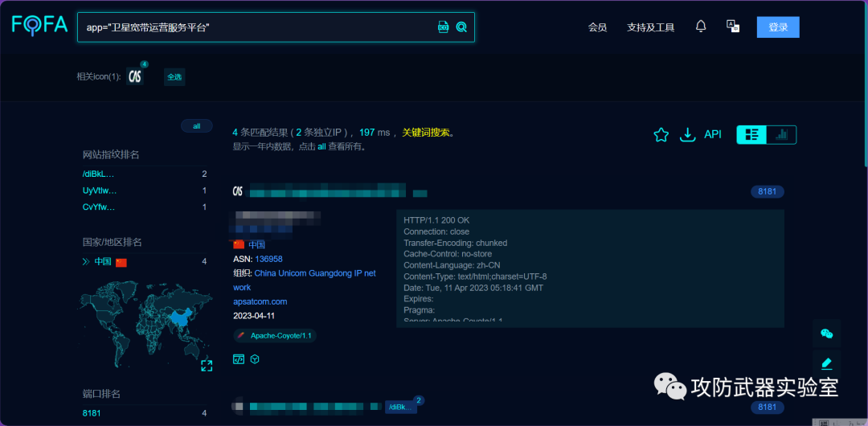Click the website source code icon in the first result

click(238, 359)
